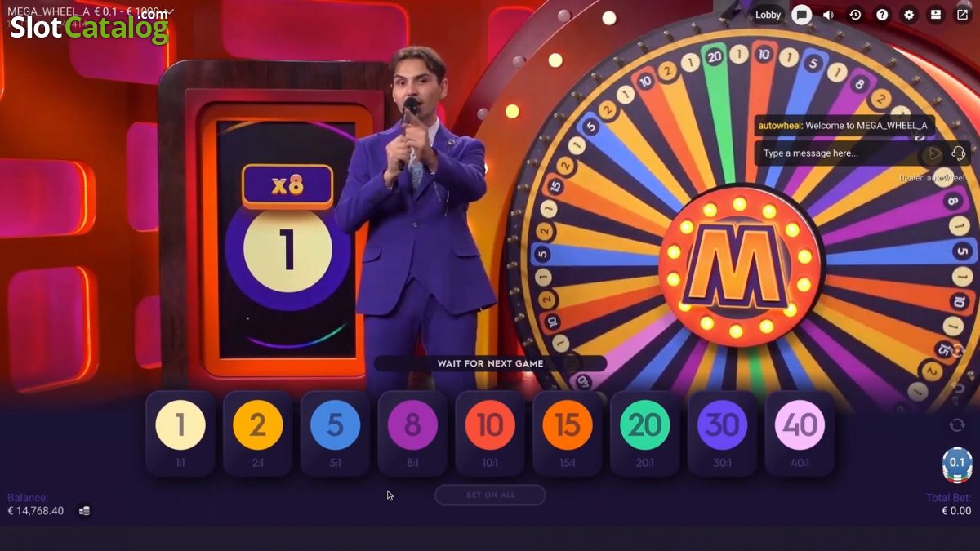Send the chat message arrow
This screenshot has width=980, height=551.
pyautogui.click(x=934, y=153)
